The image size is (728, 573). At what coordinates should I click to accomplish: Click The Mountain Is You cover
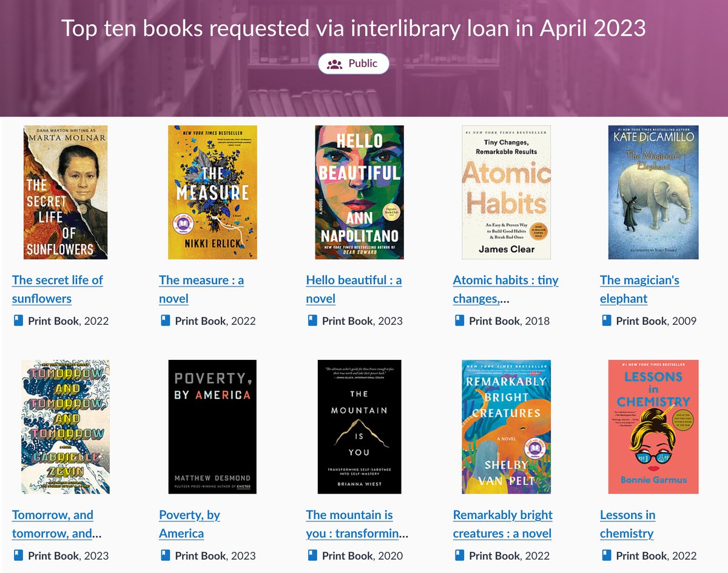click(x=360, y=427)
